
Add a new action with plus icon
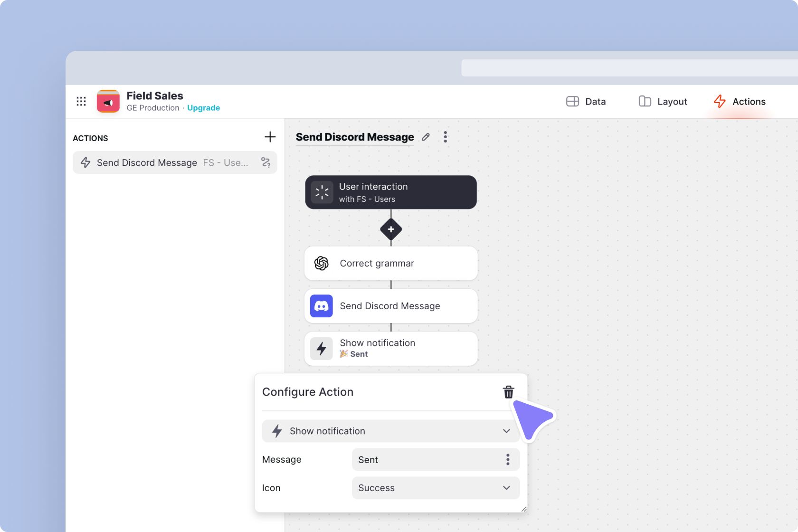[x=270, y=137]
